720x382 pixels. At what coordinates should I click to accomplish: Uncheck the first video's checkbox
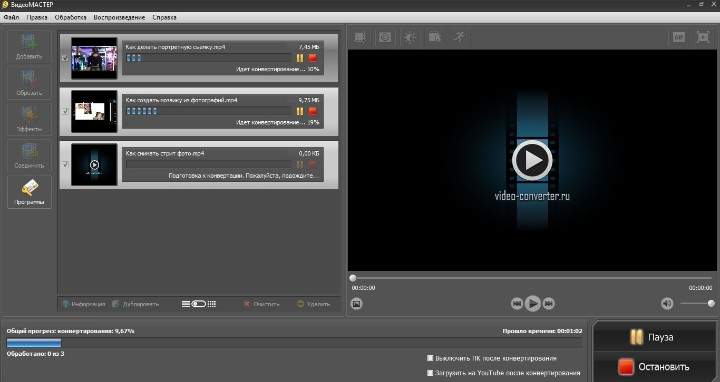[65, 58]
